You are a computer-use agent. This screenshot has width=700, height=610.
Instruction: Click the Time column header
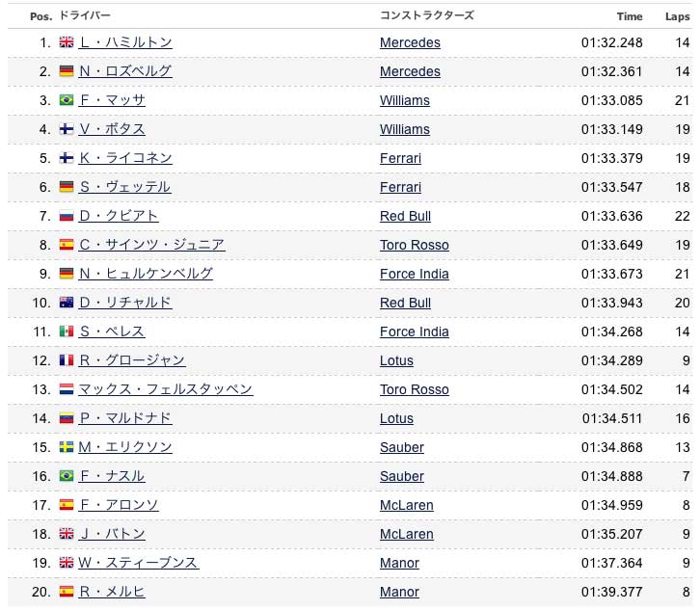tap(630, 16)
